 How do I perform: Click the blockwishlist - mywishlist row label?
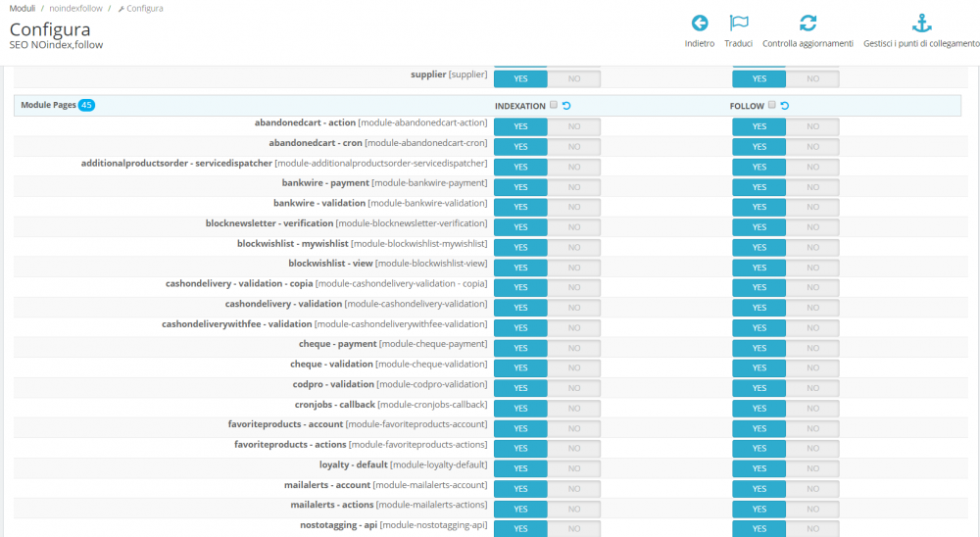click(362, 244)
